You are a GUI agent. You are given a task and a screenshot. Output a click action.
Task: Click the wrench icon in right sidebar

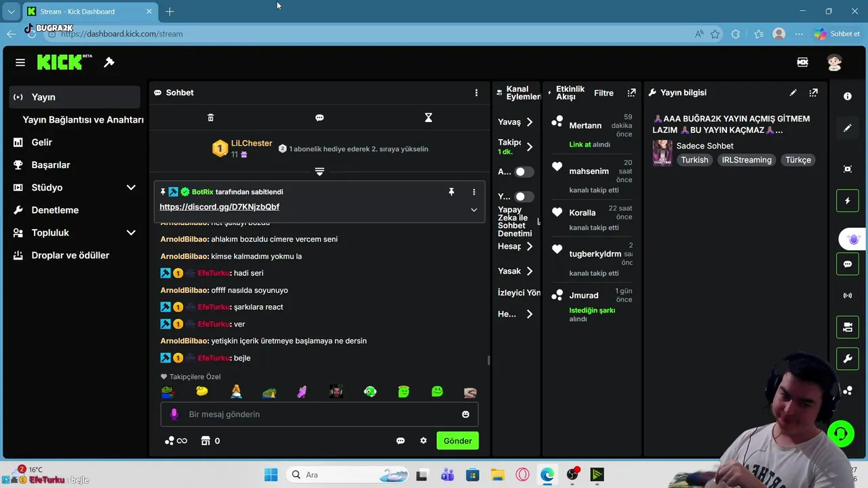coord(848,359)
